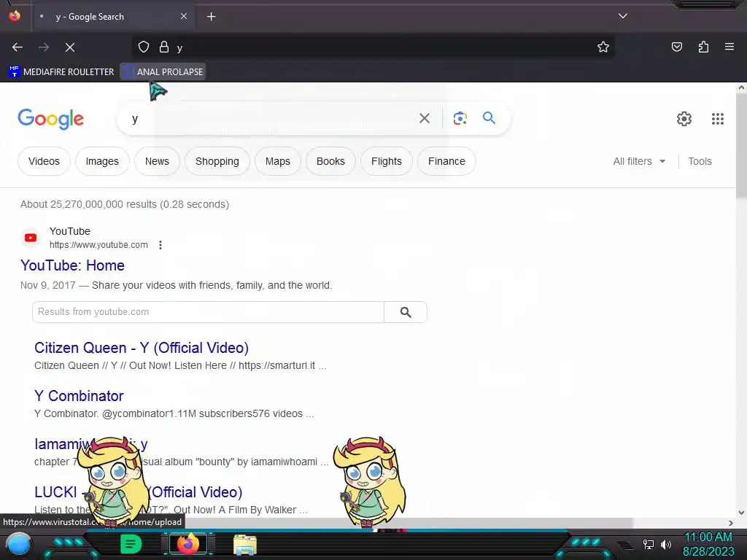
Task: Open Citizen Queen - Y (Official Video)
Action: [142, 348]
